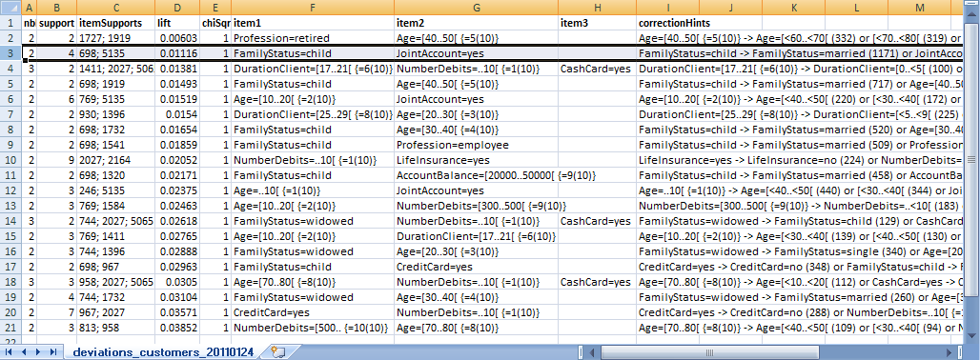980x360 pixels.
Task: Click the vertical scrollbar down arrow
Action: pyautogui.click(x=972, y=335)
